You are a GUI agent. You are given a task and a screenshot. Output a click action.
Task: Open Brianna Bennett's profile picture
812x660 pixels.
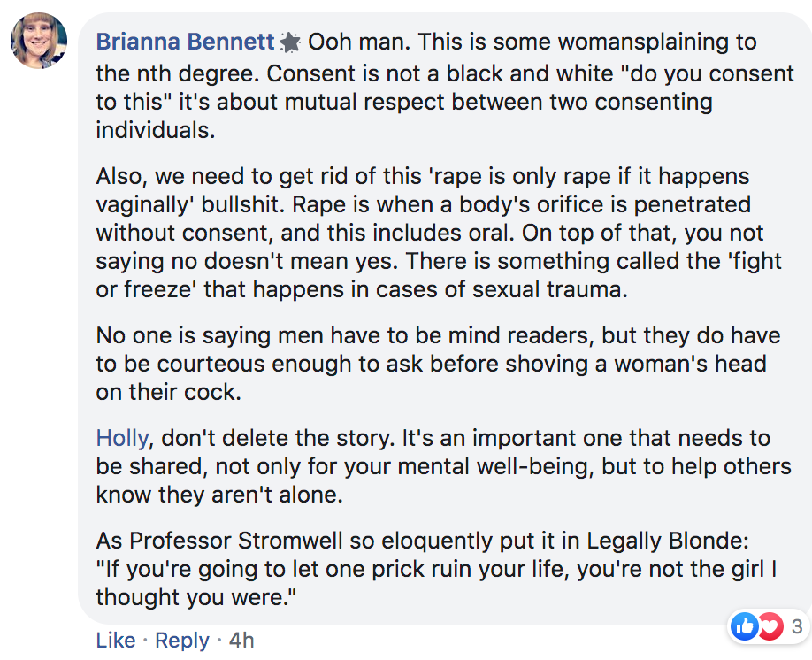(39, 41)
